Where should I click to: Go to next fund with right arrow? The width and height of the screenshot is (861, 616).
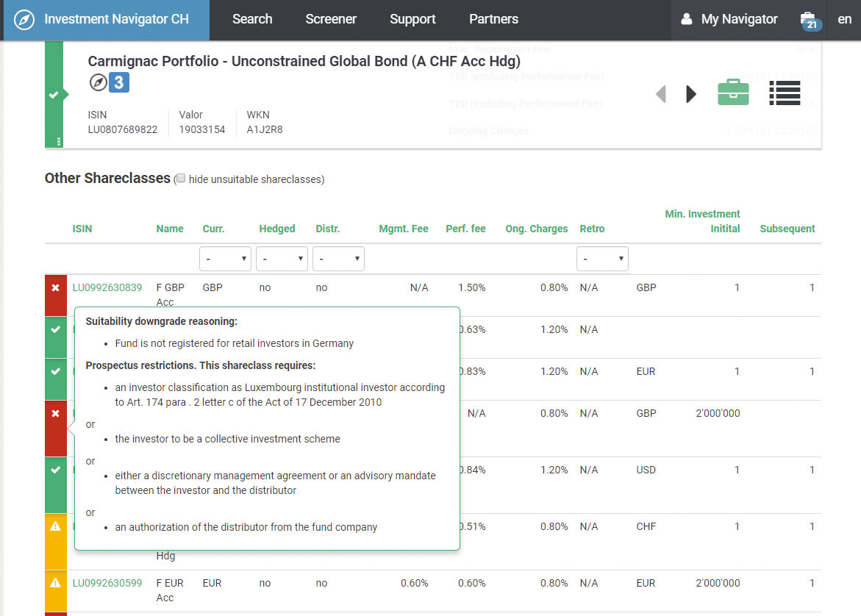click(x=690, y=94)
